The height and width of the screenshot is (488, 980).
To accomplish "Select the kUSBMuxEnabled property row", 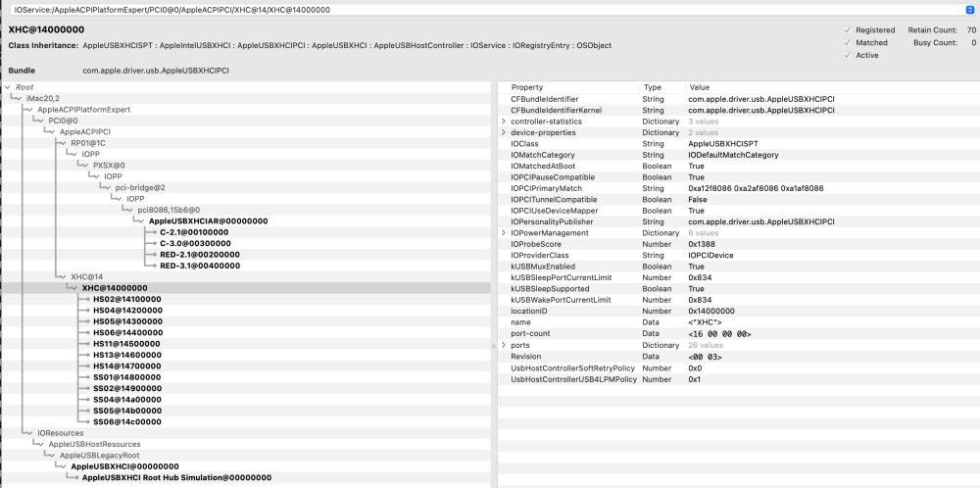I will pos(738,267).
